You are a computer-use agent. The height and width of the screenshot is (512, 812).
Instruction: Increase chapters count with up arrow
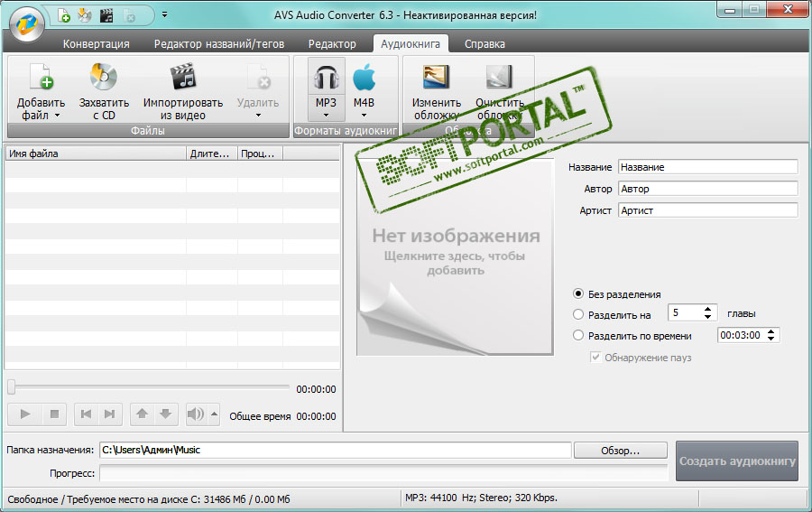coord(708,309)
